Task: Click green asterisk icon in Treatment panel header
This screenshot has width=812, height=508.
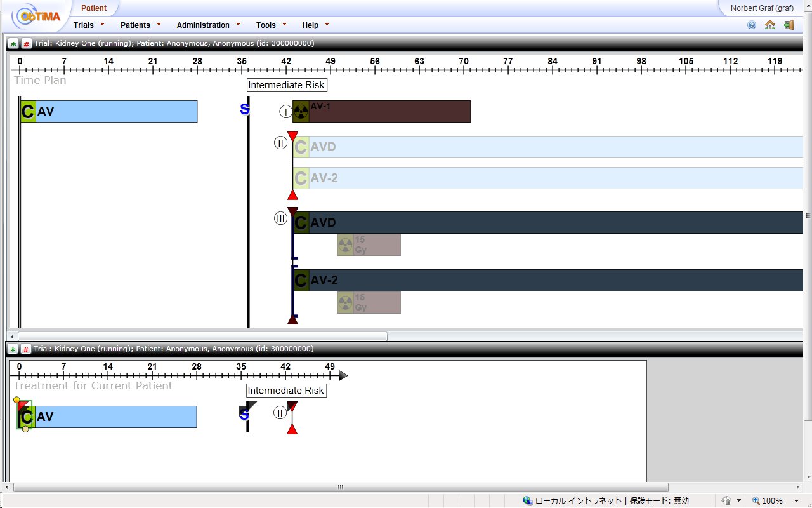Action: click(x=13, y=349)
